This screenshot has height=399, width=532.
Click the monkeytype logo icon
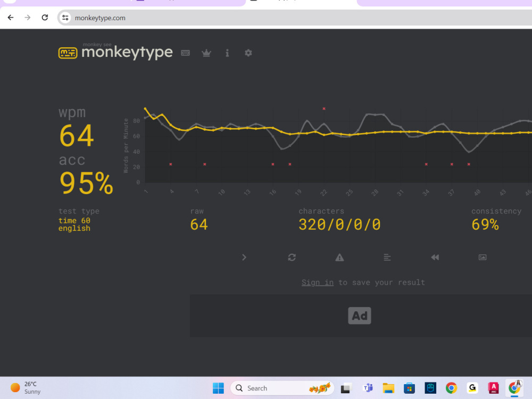point(68,53)
